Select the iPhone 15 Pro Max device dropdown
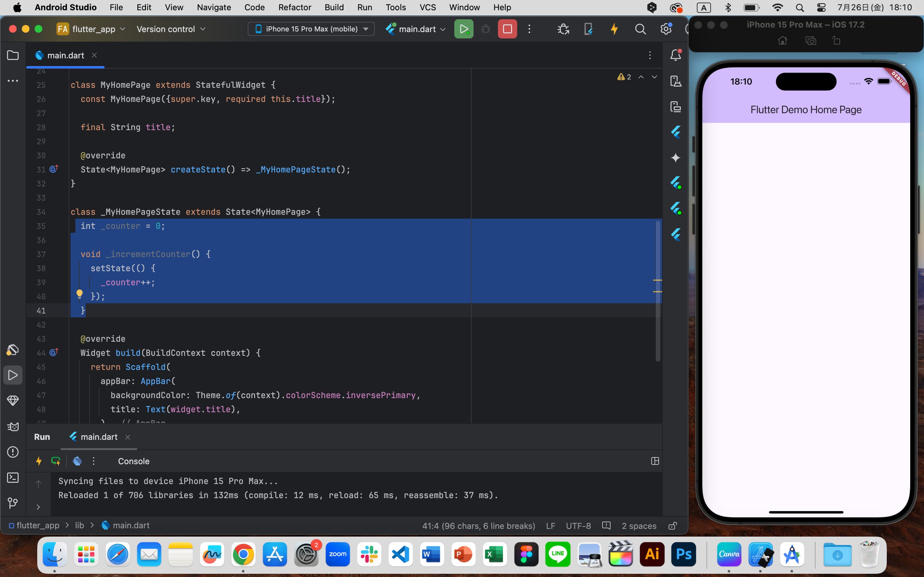This screenshot has width=924, height=577. click(x=311, y=29)
